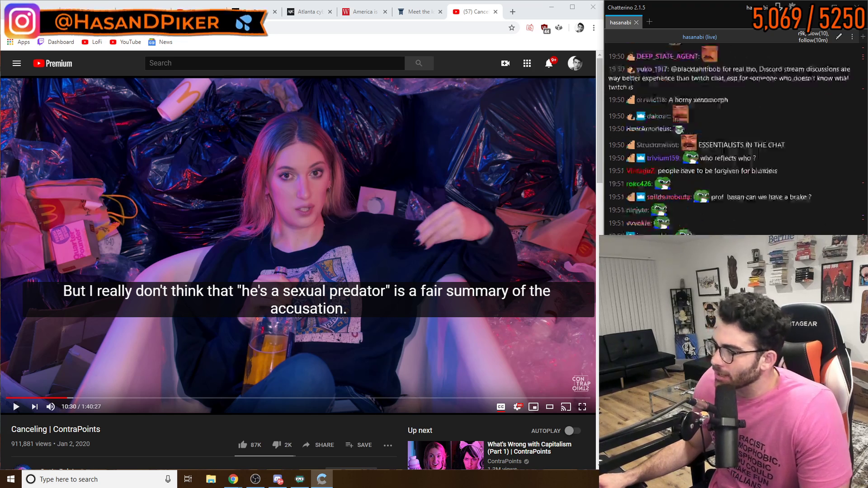Viewport: 868px width, 488px height.
Task: Open the What's Wrong with Capitalism thumbnail
Action: [445, 455]
